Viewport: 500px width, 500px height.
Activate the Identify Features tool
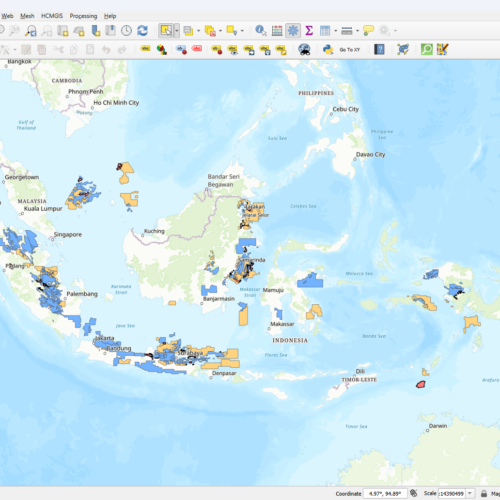pyautogui.click(x=261, y=31)
